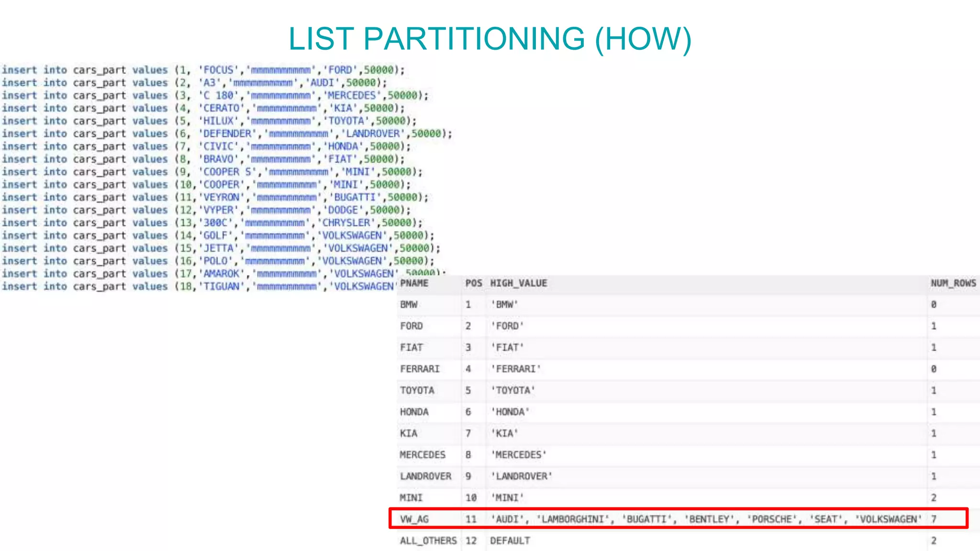Click the 'MERCEDES' high value cell
Image resolution: width=980 pixels, height=551 pixels.
pyautogui.click(x=518, y=455)
